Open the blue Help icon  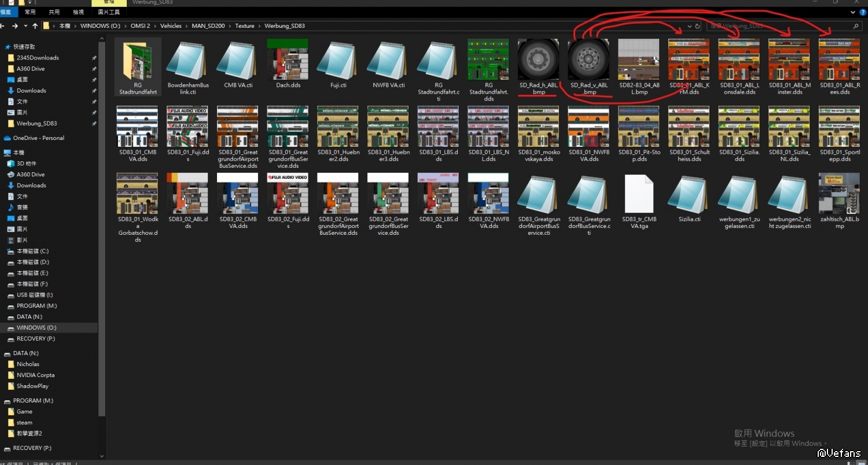863,12
